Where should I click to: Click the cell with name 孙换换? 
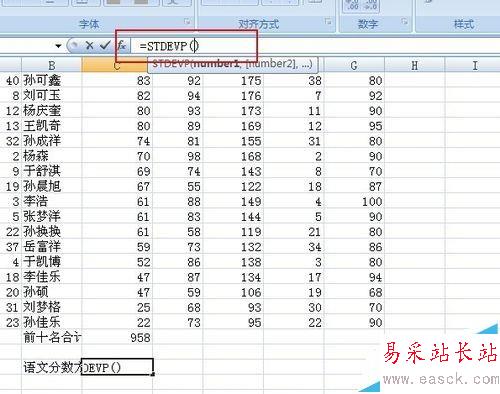tap(52, 231)
